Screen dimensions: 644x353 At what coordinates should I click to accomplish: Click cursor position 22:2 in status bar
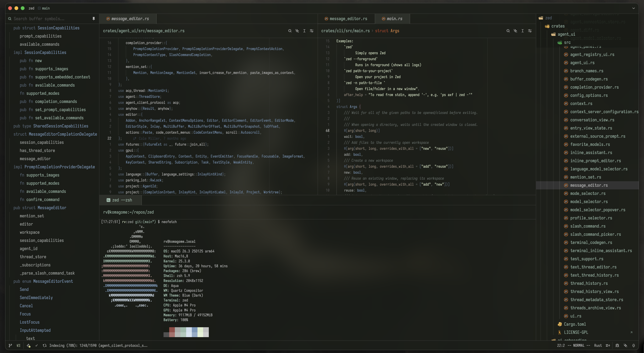(x=561, y=345)
